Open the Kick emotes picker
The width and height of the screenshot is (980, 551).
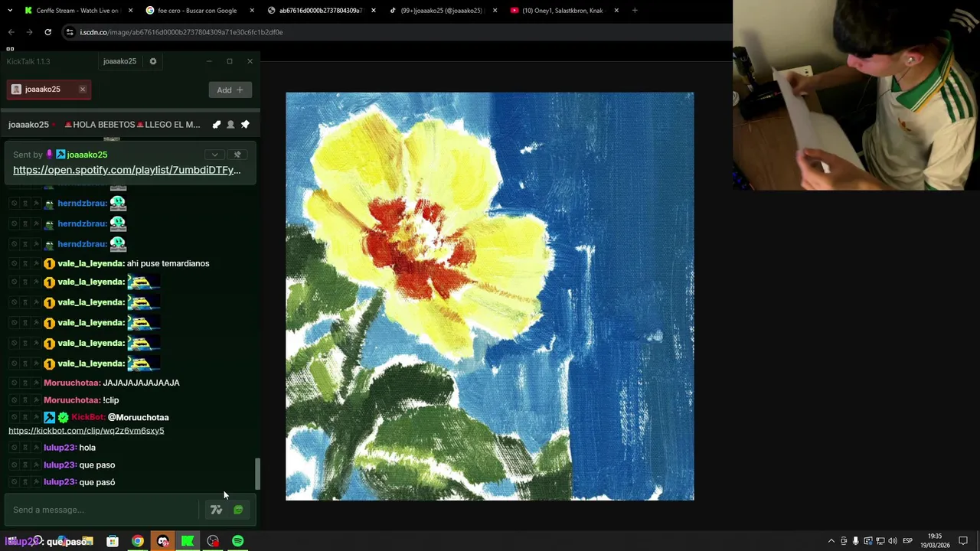238,510
